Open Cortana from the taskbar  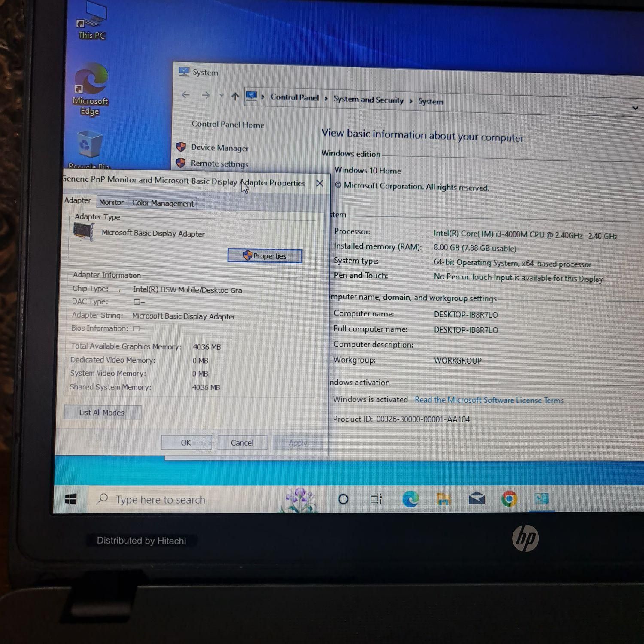point(343,499)
